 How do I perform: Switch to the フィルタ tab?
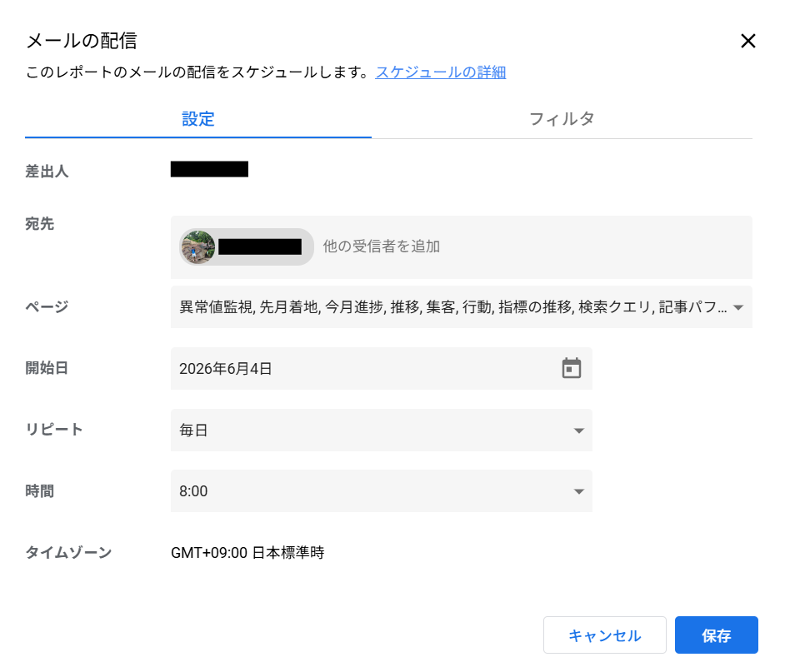(x=562, y=119)
